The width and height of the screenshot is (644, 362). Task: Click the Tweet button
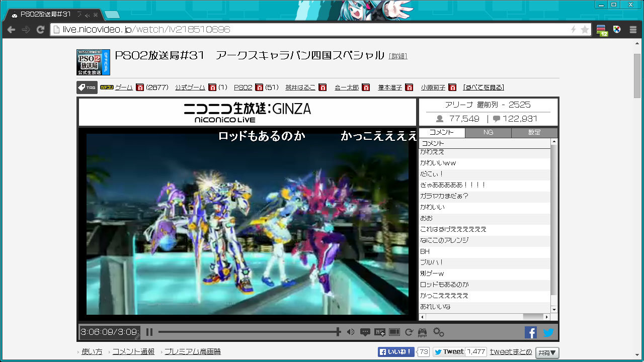pos(449,352)
